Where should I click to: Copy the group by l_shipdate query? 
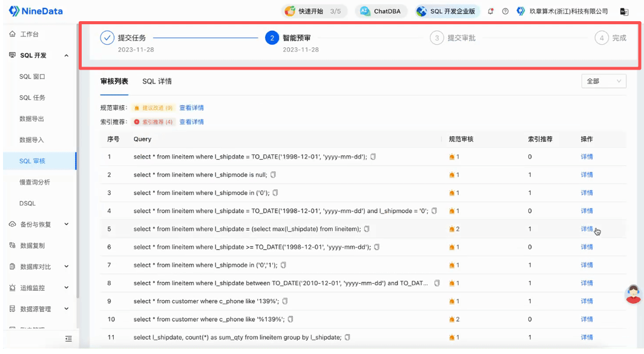point(347,337)
